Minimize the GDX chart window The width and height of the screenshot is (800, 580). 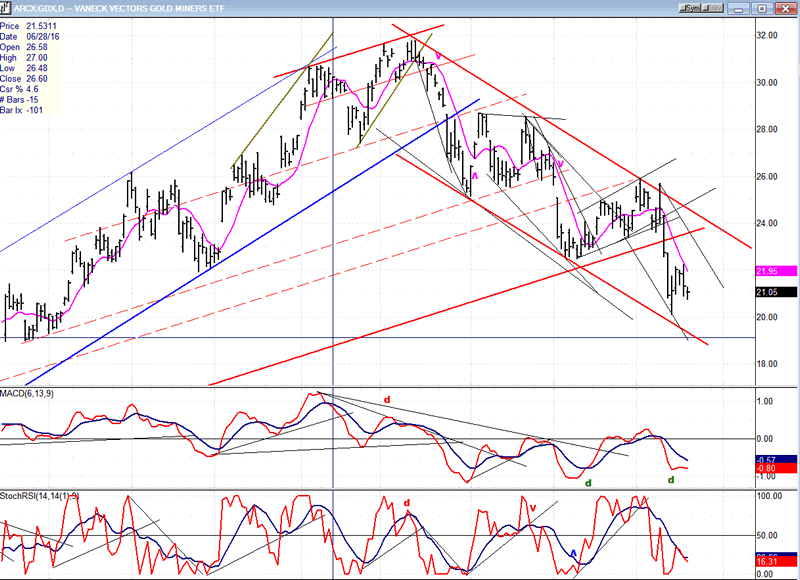tap(739, 8)
